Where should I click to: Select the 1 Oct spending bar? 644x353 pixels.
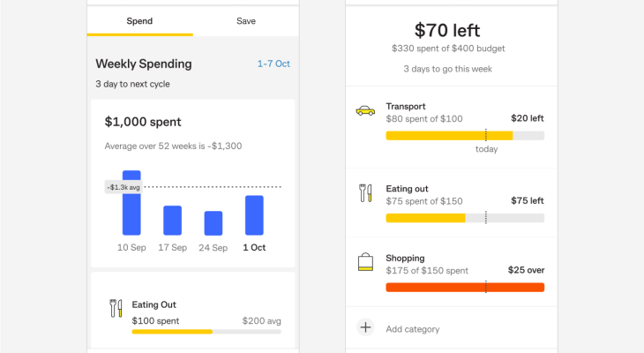pos(254,215)
